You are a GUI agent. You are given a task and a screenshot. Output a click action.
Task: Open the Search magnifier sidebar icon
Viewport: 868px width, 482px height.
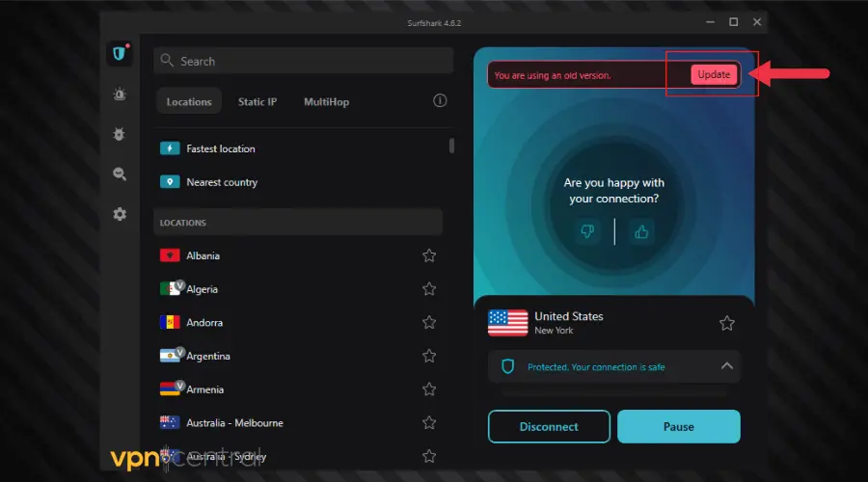click(120, 174)
